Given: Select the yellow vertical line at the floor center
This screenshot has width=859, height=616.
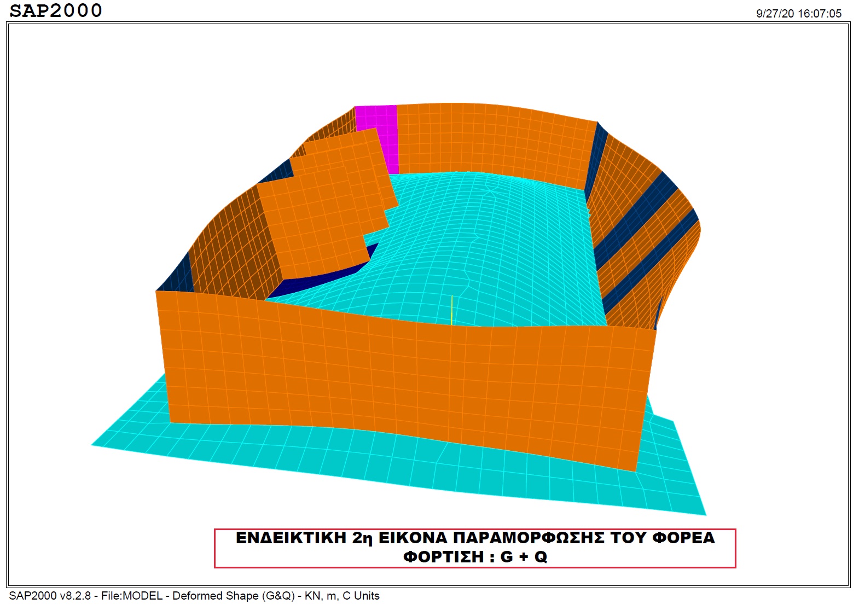Looking at the screenshot, I should pyautogui.click(x=451, y=310).
